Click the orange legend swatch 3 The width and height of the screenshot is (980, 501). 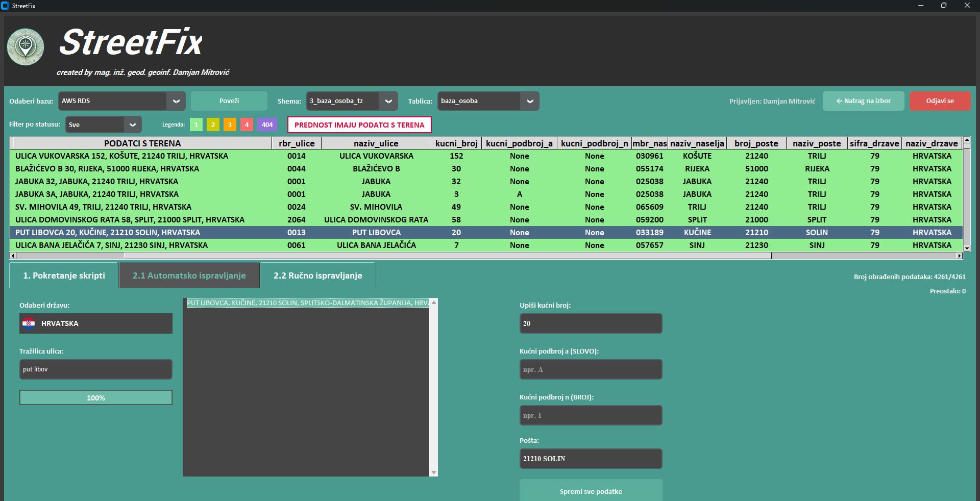coord(230,124)
